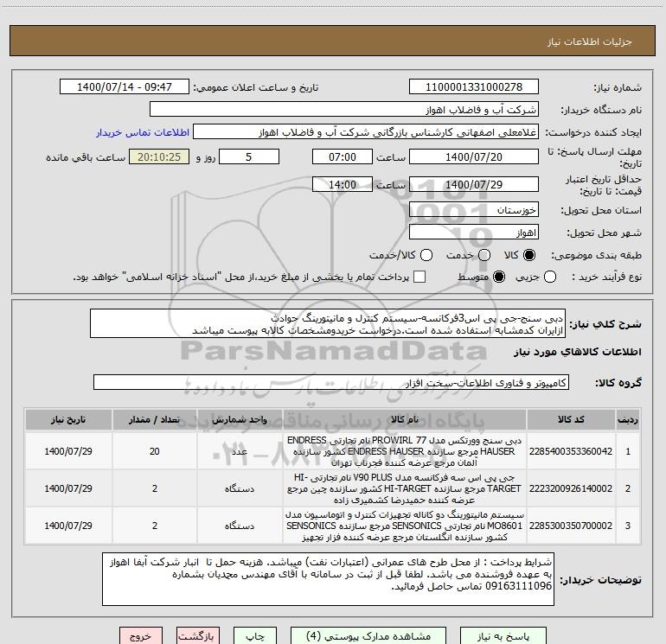Click the remaining days field showing 5

point(249,156)
